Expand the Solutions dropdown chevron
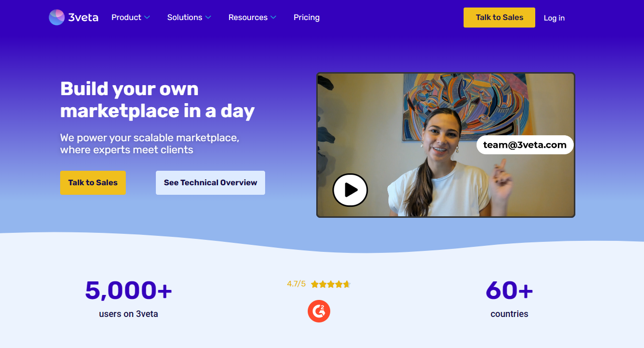 pyautogui.click(x=208, y=18)
